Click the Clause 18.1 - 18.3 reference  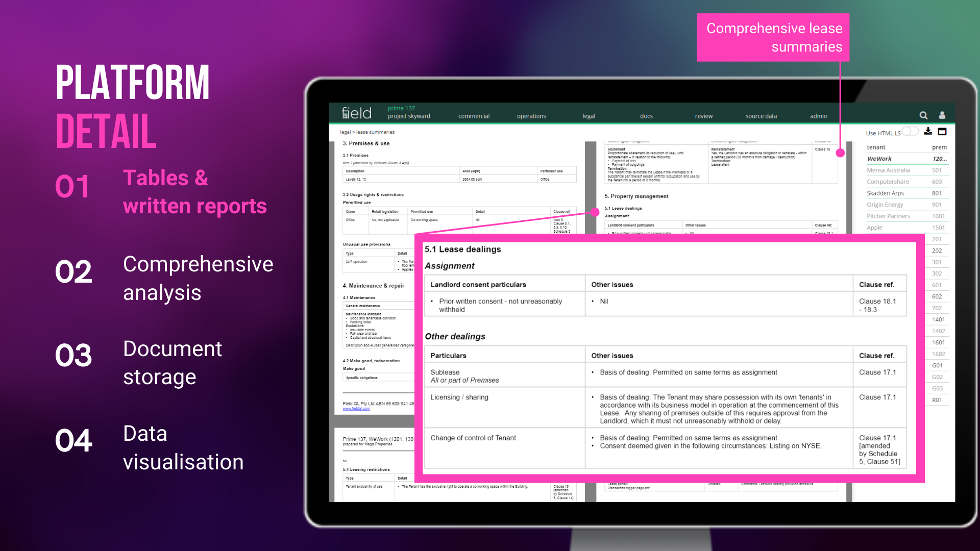click(877, 306)
